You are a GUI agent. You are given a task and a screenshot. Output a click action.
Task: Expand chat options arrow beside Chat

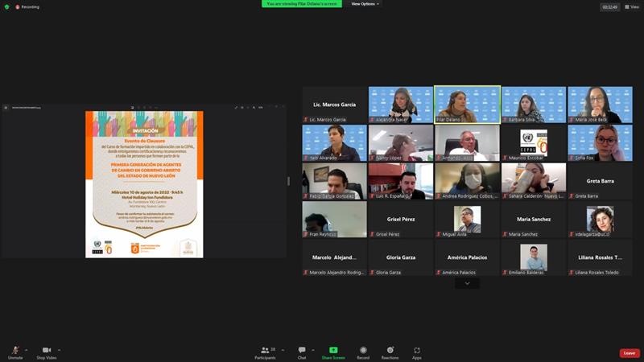click(x=313, y=350)
